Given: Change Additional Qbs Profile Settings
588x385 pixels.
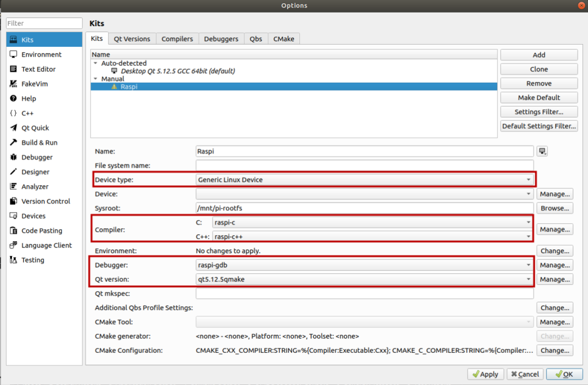Looking at the screenshot, I should tap(555, 308).
